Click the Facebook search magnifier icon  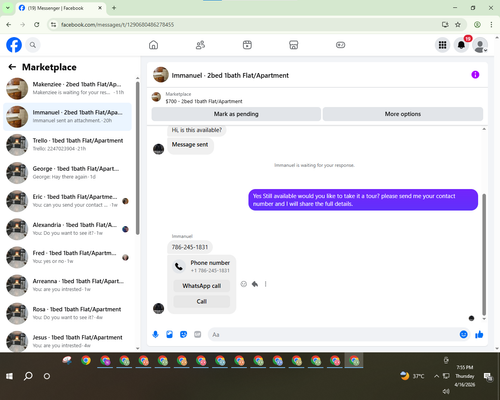[33, 45]
